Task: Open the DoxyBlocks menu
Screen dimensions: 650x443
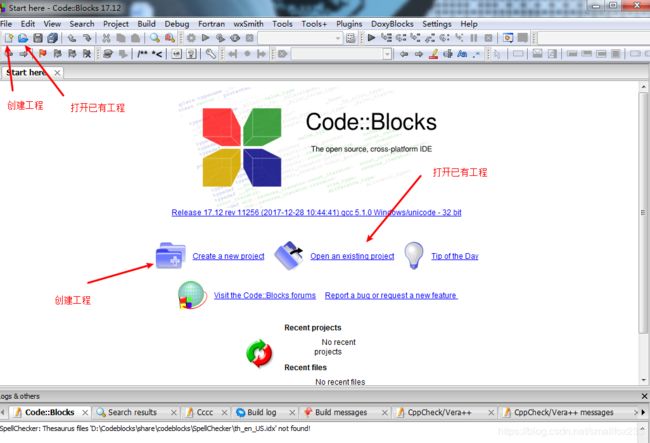Action: pyautogui.click(x=392, y=24)
